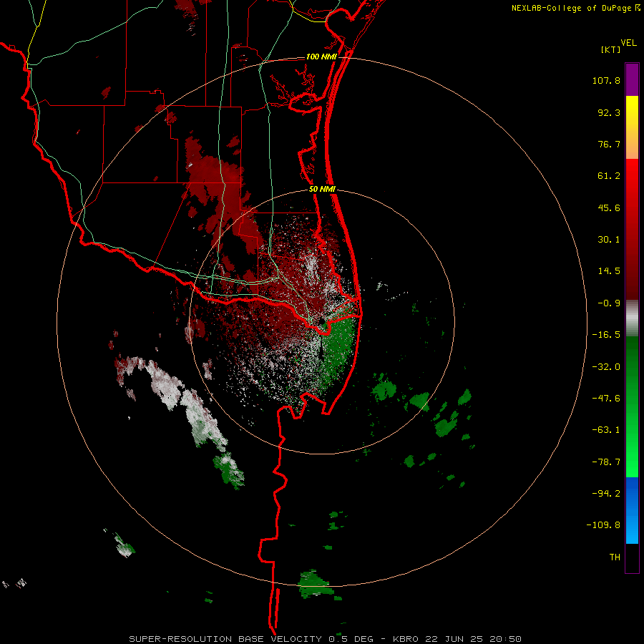Click the purple segment of velocity color bar
Screen dimensions: 644x644
(632, 79)
